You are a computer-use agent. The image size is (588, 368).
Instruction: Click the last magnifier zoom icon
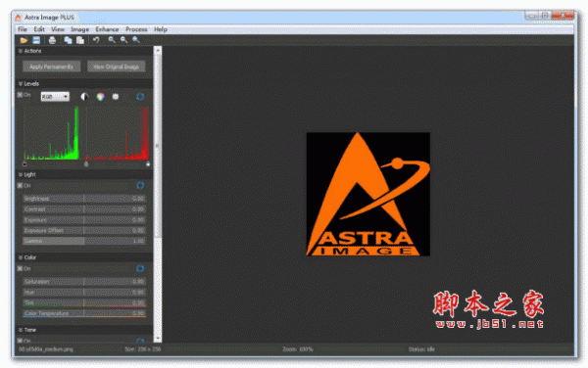(x=136, y=40)
